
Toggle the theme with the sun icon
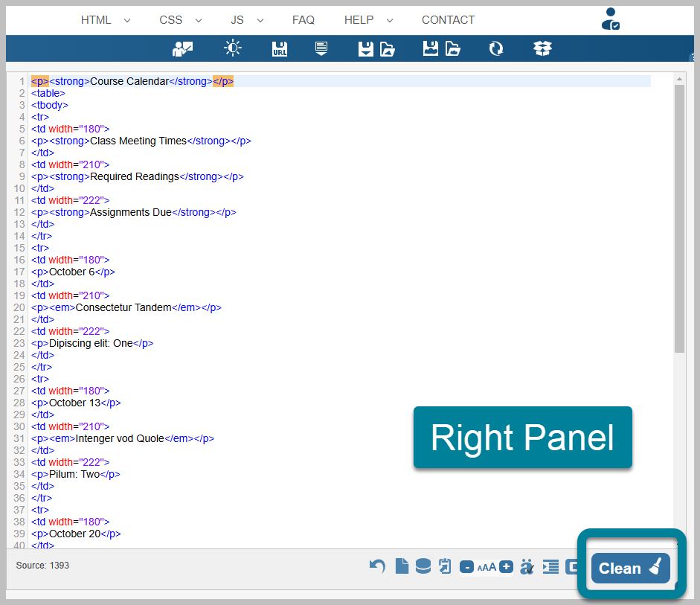232,47
